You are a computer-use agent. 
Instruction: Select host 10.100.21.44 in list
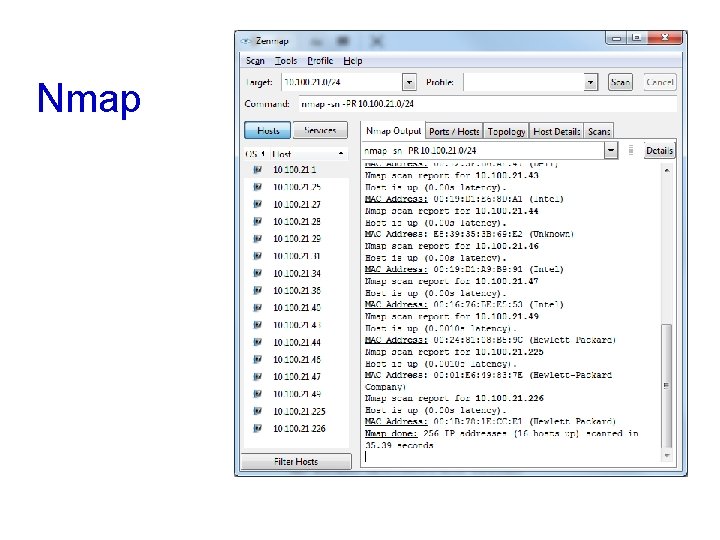click(296, 342)
